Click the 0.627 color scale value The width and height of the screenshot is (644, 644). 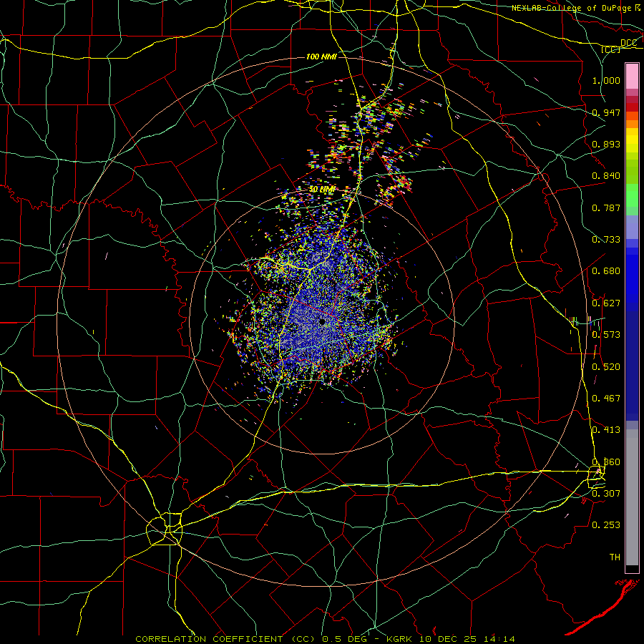606,303
